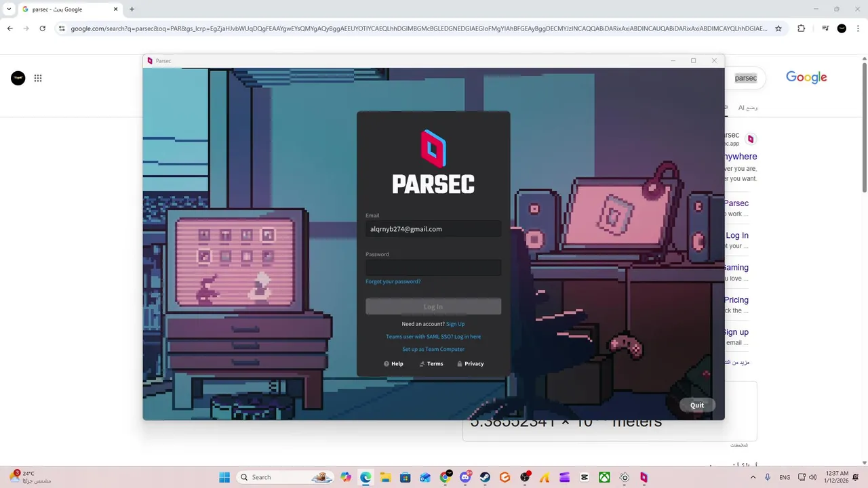Open a new Chrome tab
Screen dimensions: 868x488
pos(132,9)
